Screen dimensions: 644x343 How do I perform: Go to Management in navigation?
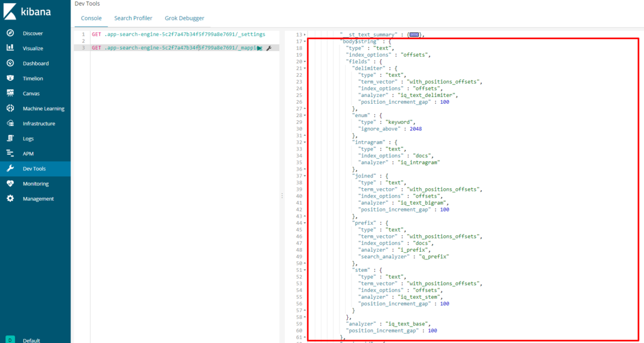point(38,198)
